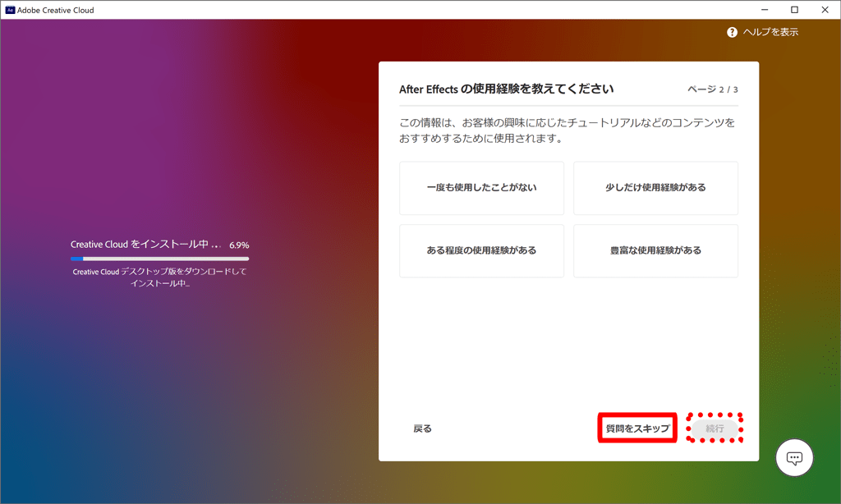
Task: Maximize the Adobe Creative Cloud window
Action: pos(794,10)
